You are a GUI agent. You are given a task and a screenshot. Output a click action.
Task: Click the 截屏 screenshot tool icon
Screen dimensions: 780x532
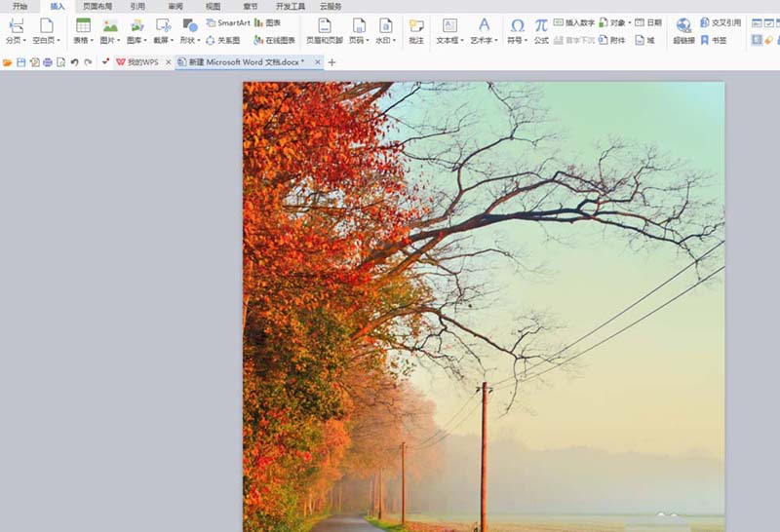click(x=163, y=26)
